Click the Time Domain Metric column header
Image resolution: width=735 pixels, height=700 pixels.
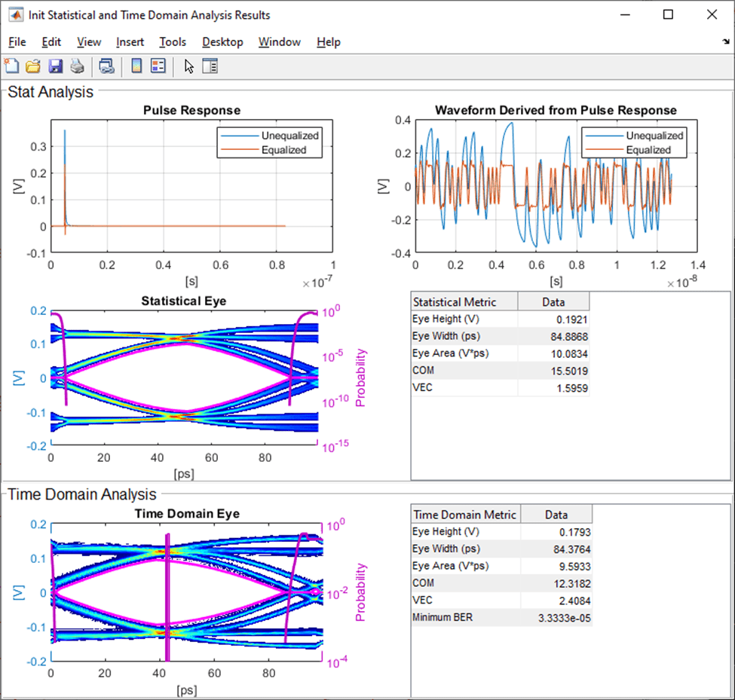[464, 515]
